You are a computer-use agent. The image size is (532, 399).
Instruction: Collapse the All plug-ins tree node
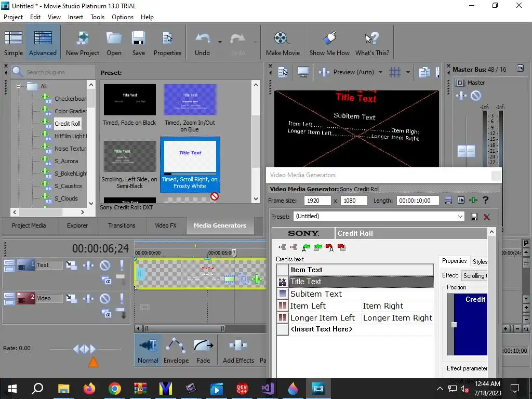[18, 86]
